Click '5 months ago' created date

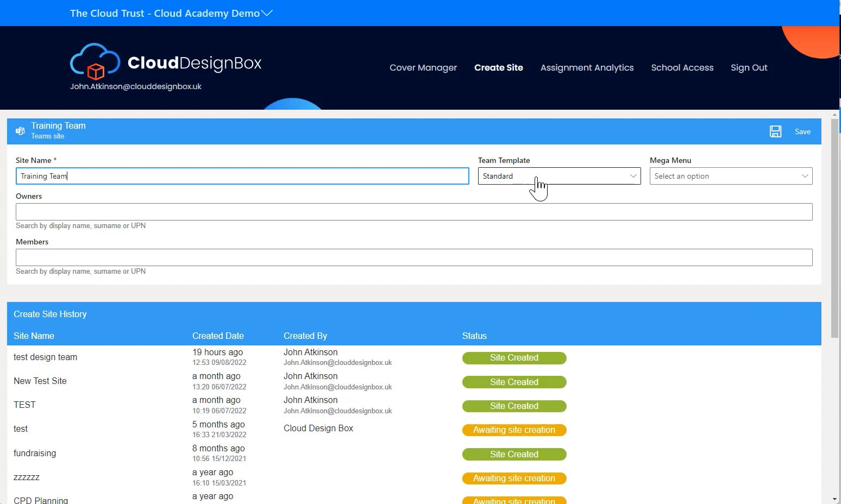(218, 424)
